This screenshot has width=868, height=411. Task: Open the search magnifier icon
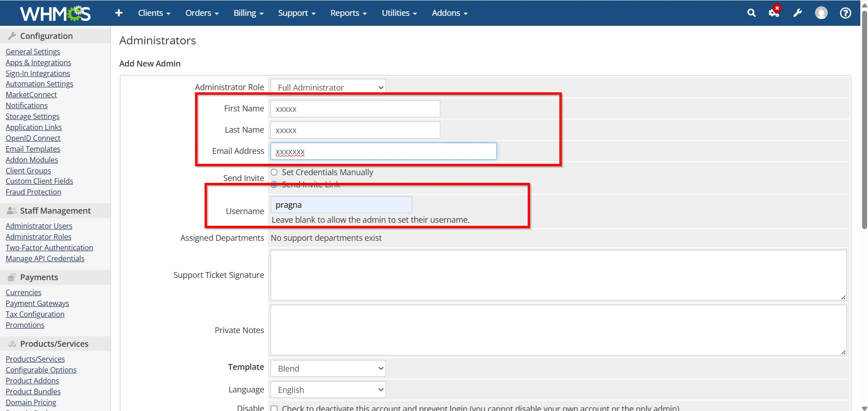751,13
